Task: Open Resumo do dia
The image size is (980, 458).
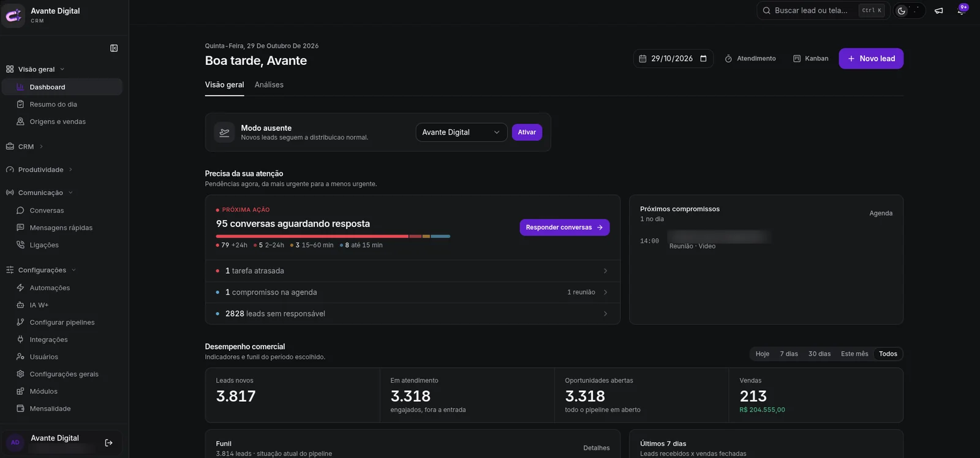Action: [62, 104]
